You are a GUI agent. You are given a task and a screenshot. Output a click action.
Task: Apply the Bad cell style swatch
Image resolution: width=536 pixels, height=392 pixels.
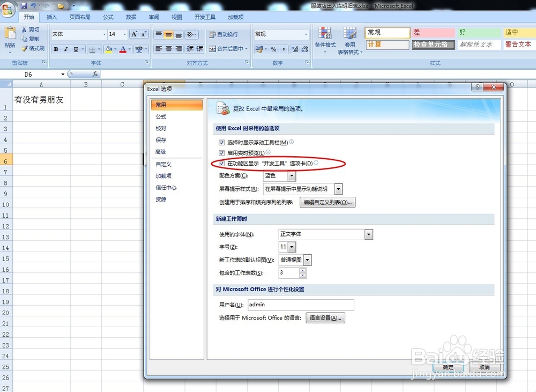pyautogui.click(x=433, y=33)
